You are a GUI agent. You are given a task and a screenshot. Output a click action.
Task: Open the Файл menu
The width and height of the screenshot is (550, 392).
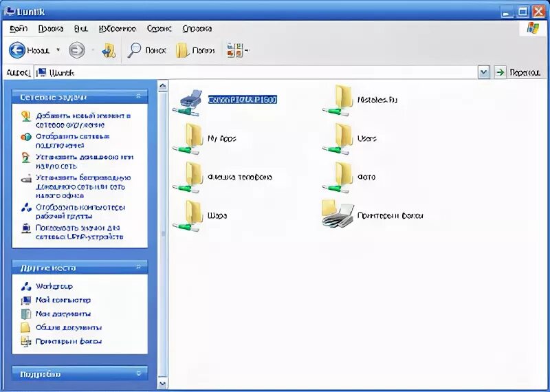coord(19,29)
